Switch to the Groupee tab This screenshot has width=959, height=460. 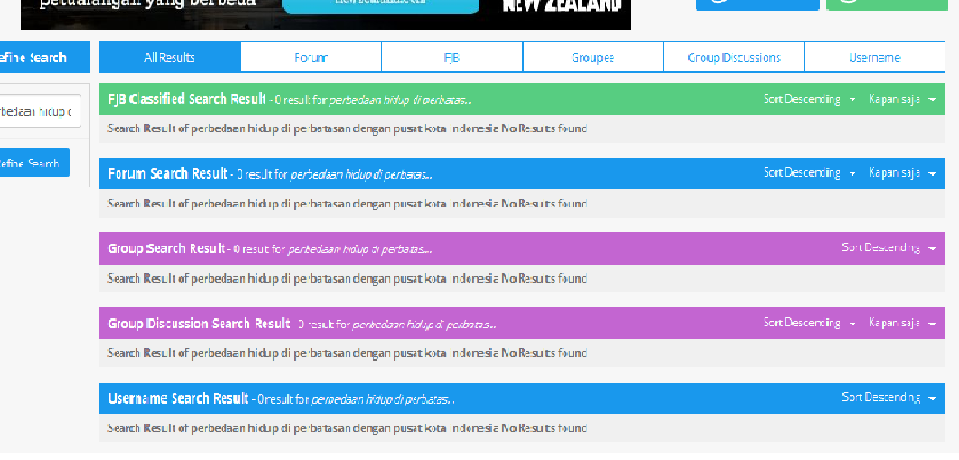593,58
